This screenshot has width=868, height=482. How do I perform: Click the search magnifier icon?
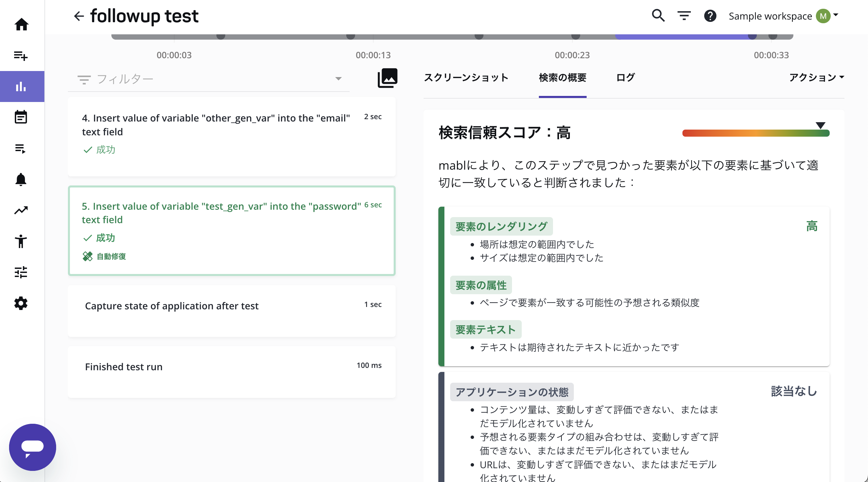(658, 16)
